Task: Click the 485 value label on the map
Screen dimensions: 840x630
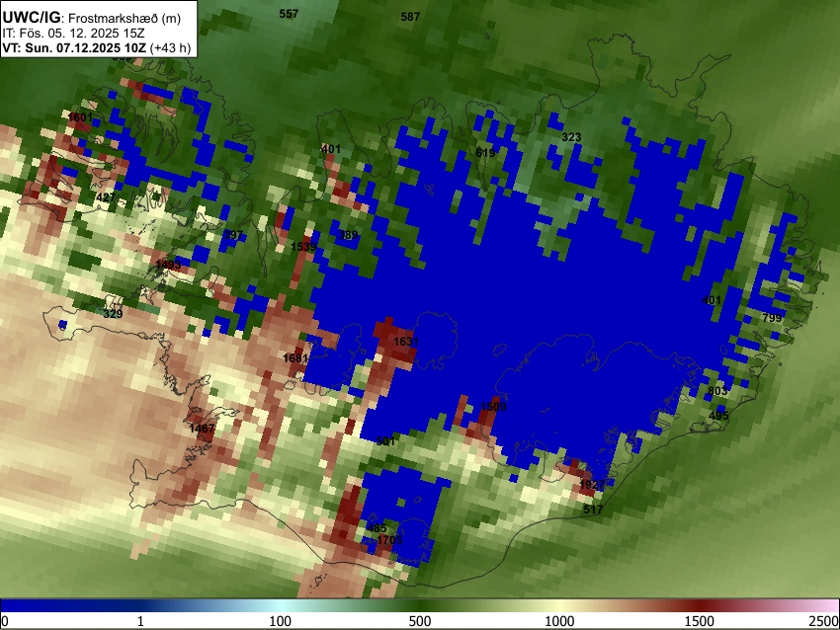Action: (x=377, y=528)
